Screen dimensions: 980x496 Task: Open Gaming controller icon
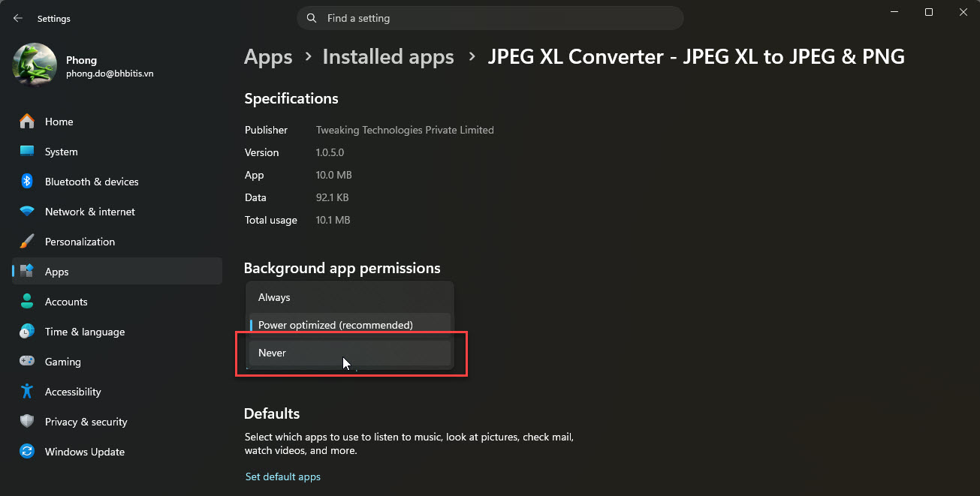[x=27, y=362]
